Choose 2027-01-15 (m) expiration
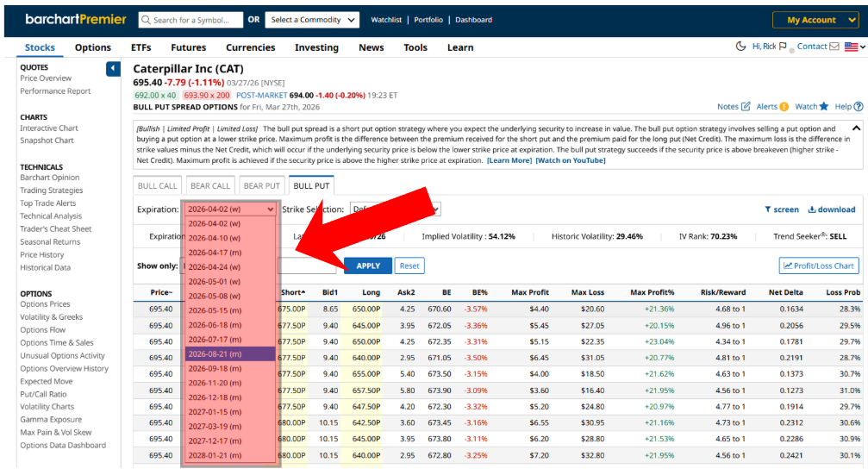 230,412
